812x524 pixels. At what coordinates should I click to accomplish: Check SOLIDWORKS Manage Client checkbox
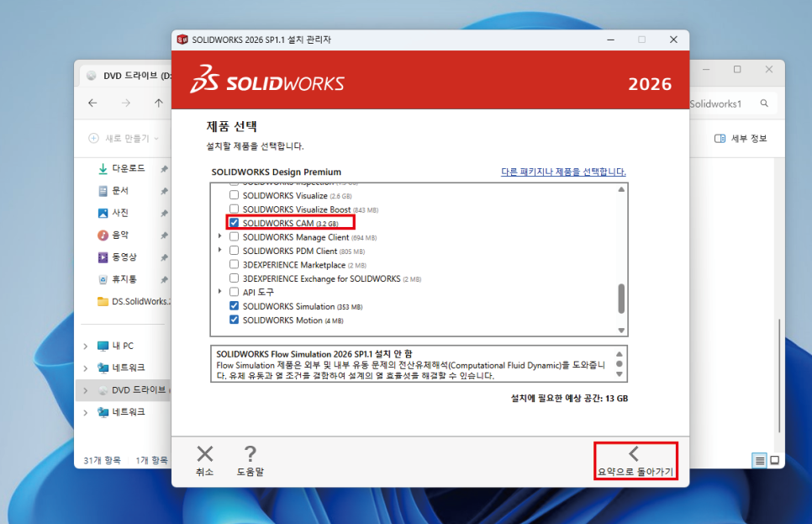234,237
